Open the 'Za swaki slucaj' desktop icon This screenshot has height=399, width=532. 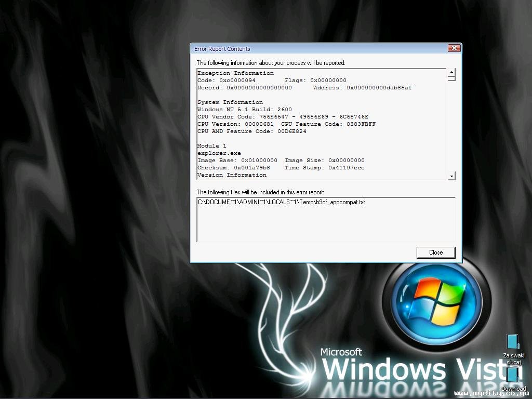[x=513, y=349]
